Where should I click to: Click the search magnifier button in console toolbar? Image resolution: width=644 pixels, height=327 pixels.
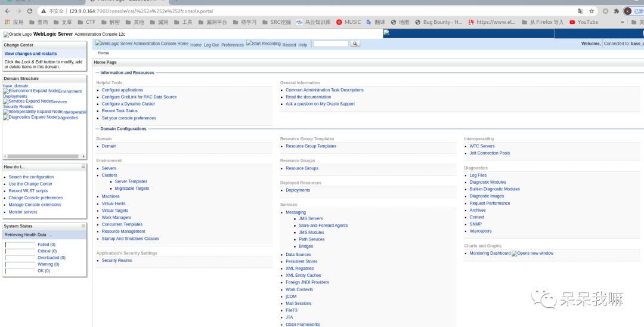click(x=355, y=44)
